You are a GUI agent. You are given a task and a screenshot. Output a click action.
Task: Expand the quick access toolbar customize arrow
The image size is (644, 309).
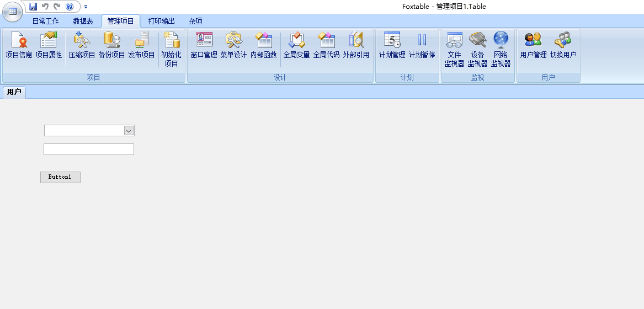click(86, 7)
